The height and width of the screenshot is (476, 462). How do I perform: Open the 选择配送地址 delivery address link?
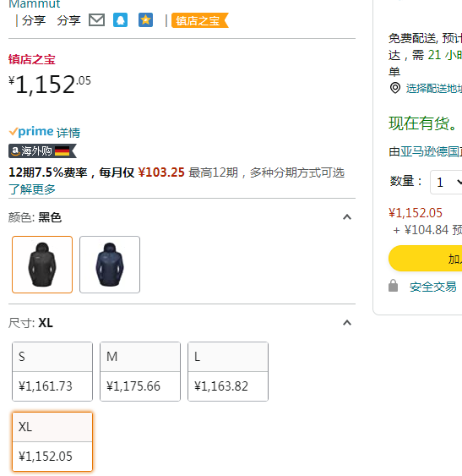(x=434, y=88)
